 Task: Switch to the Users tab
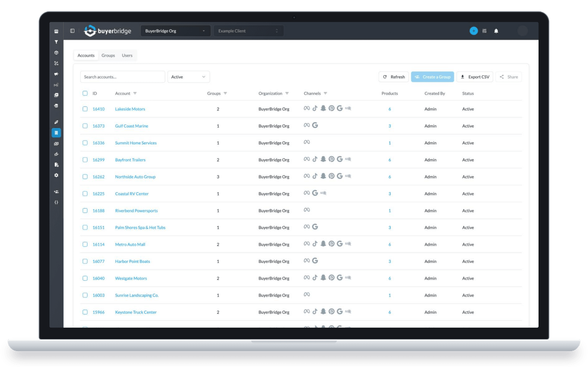127,55
